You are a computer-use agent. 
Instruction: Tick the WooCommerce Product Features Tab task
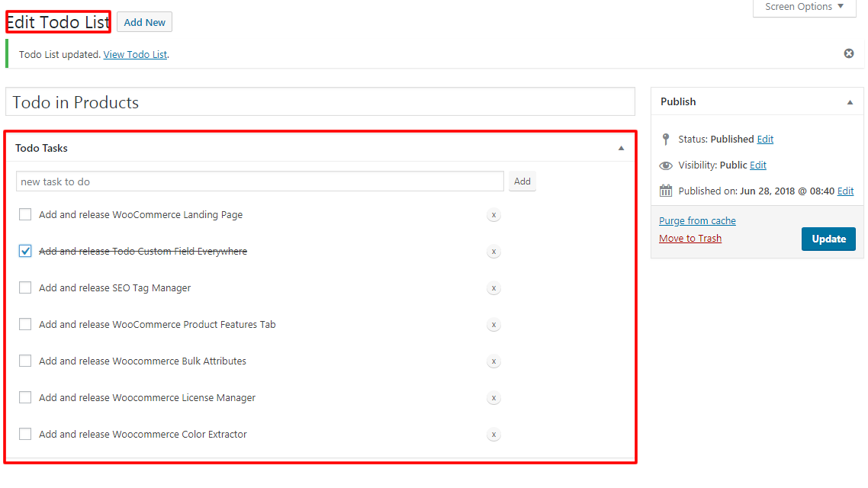(x=25, y=324)
